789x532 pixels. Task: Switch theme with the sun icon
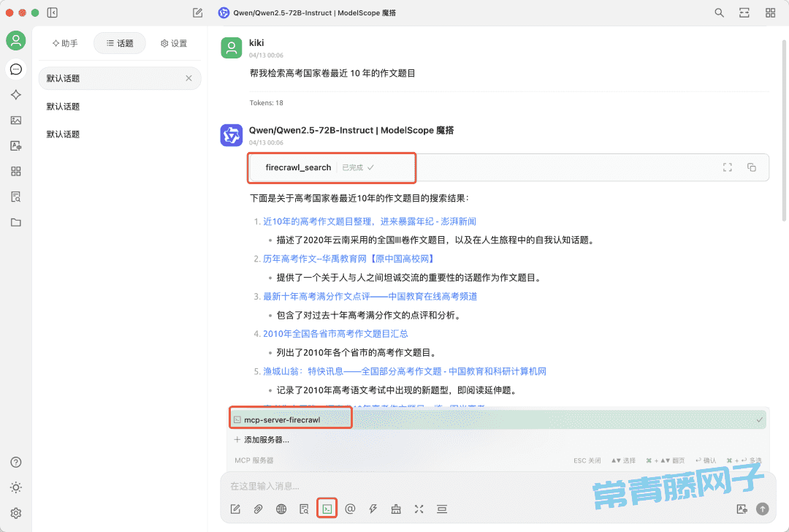click(16, 487)
